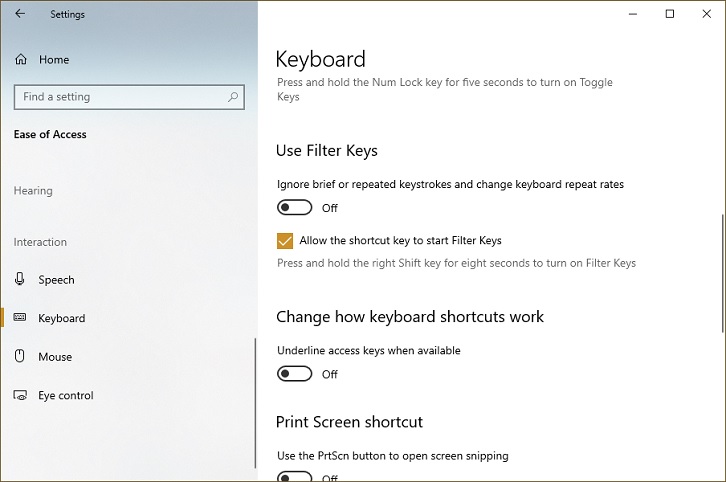Click the Eye control icon
The height and width of the screenshot is (482, 726).
[x=21, y=396]
